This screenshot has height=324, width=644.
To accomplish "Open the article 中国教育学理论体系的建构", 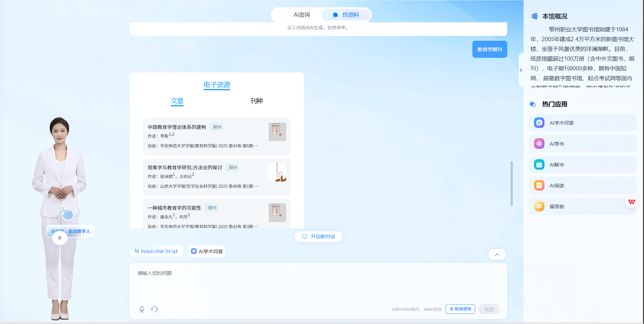I will point(177,127).
